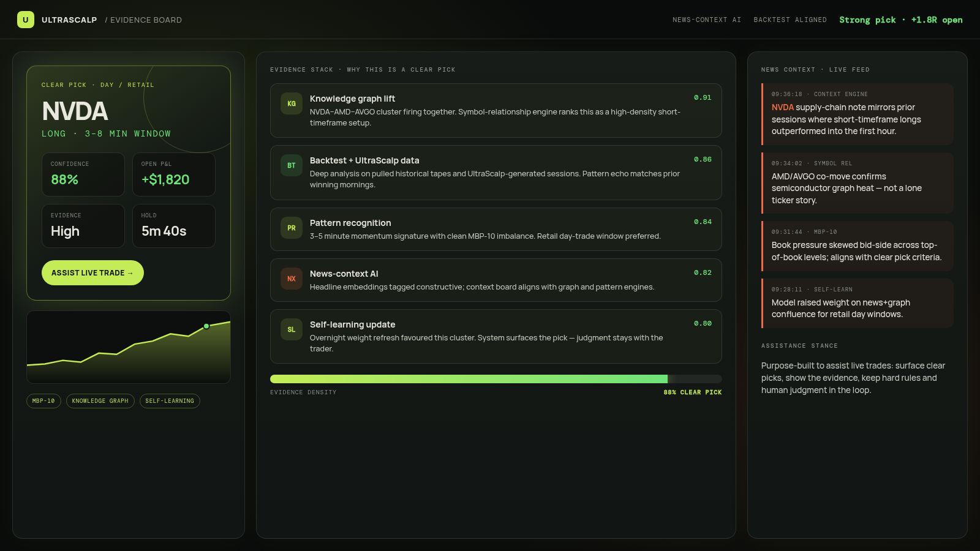The width and height of the screenshot is (980, 551).
Task: Select the KG Knowledge graph lift icon
Action: click(x=292, y=103)
